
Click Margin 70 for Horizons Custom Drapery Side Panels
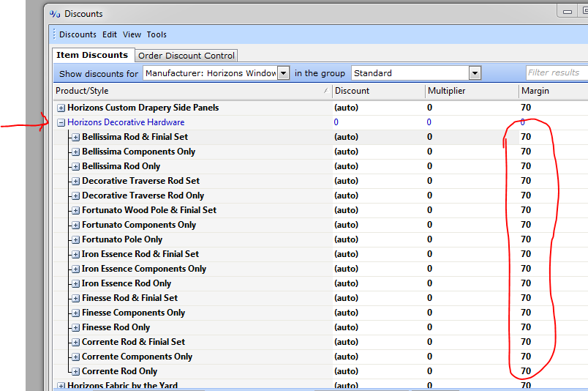tap(526, 108)
